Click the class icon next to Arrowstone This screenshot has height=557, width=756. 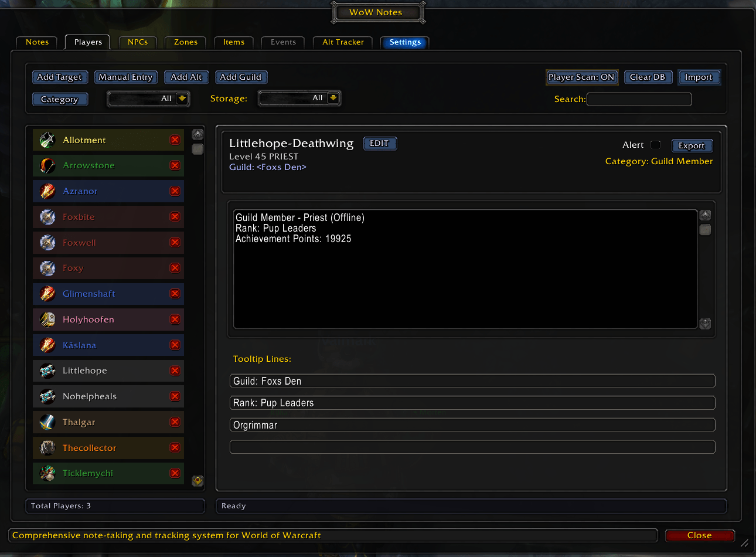click(47, 166)
